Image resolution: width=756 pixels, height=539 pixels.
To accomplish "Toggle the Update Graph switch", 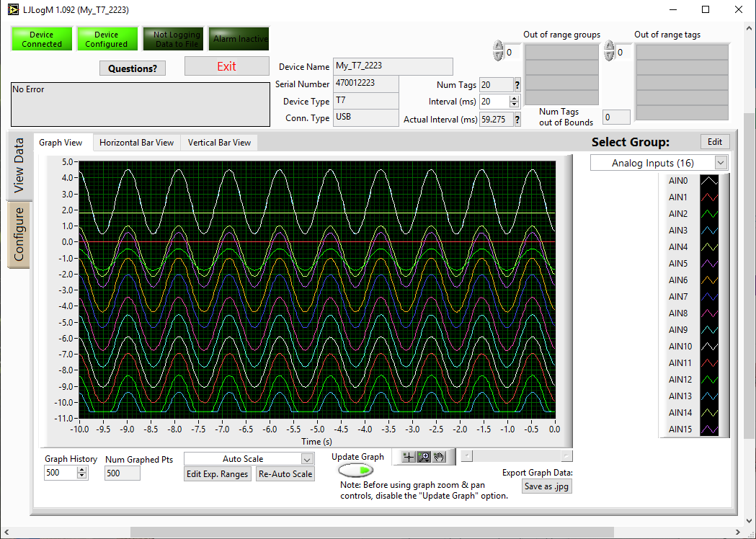I will 355,469.
